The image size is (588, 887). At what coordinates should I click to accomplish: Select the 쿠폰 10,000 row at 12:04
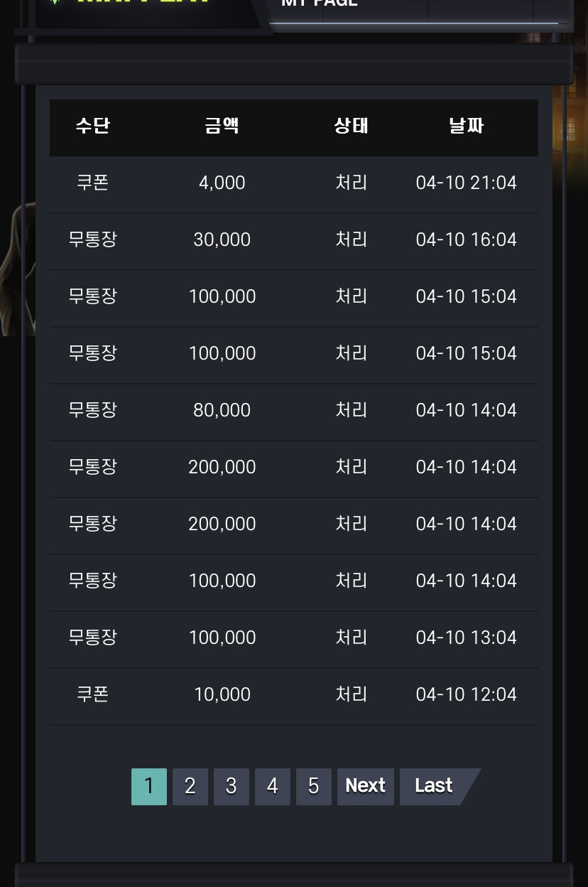tap(293, 696)
